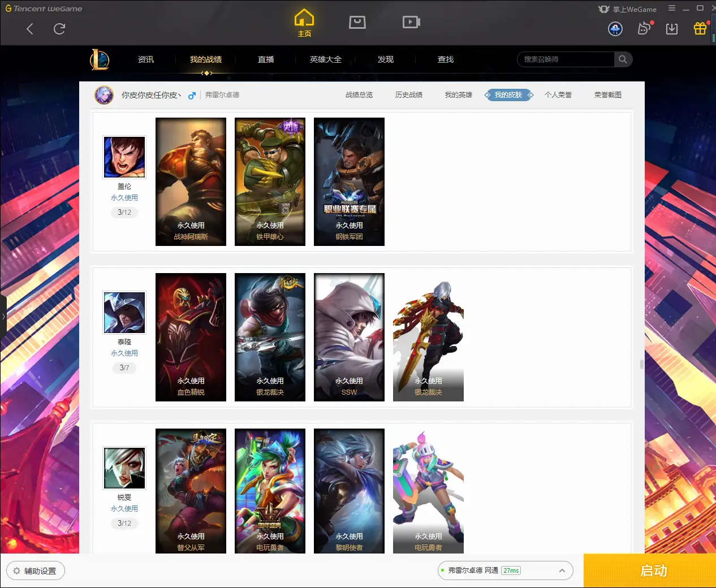
Task: Click the summoner name 你皮你皮任你皮丶
Action: pos(152,95)
